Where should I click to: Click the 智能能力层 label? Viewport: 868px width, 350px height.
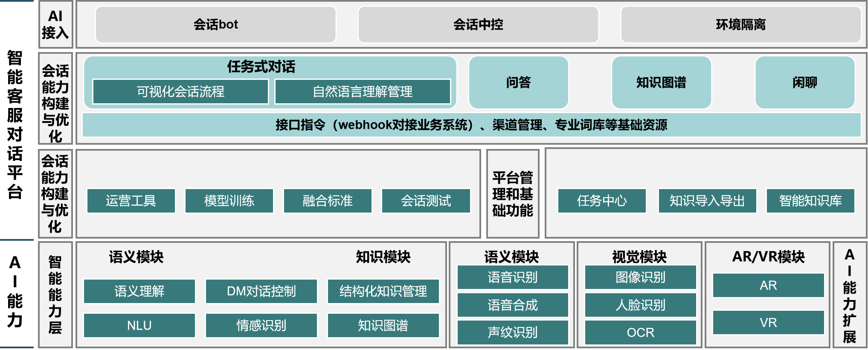click(x=55, y=295)
